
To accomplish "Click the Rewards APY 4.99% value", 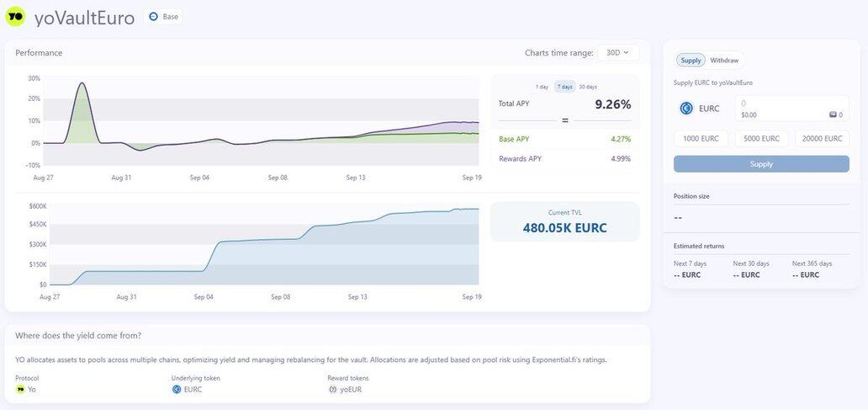I will click(x=621, y=158).
